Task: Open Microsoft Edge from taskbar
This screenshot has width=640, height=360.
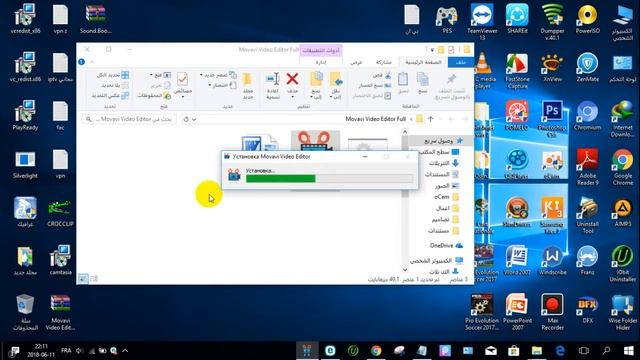Action: (x=560, y=351)
